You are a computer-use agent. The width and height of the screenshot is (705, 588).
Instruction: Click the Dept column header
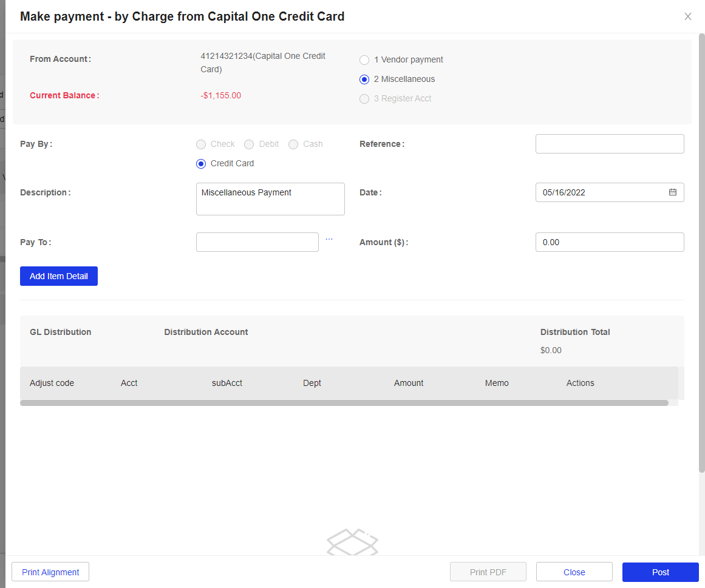click(312, 383)
